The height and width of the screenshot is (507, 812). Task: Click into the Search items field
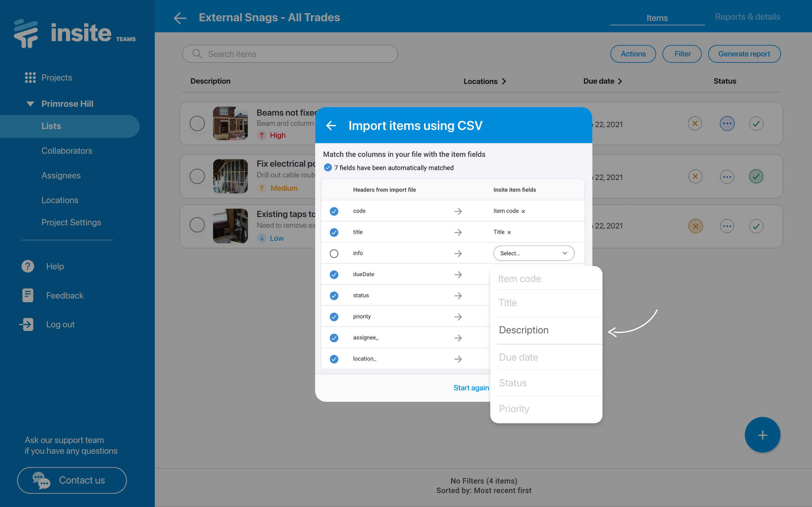[x=290, y=54]
